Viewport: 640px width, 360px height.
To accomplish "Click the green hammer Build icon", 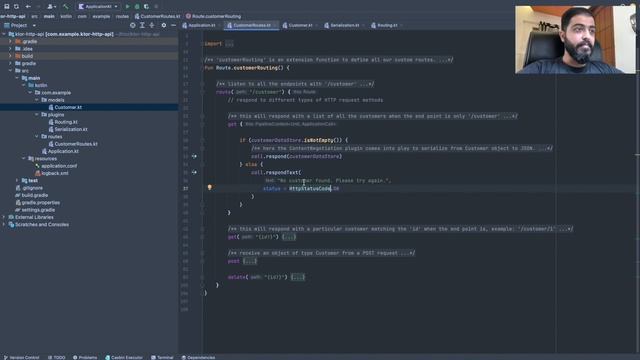I will pyautogui.click(x=66, y=7).
